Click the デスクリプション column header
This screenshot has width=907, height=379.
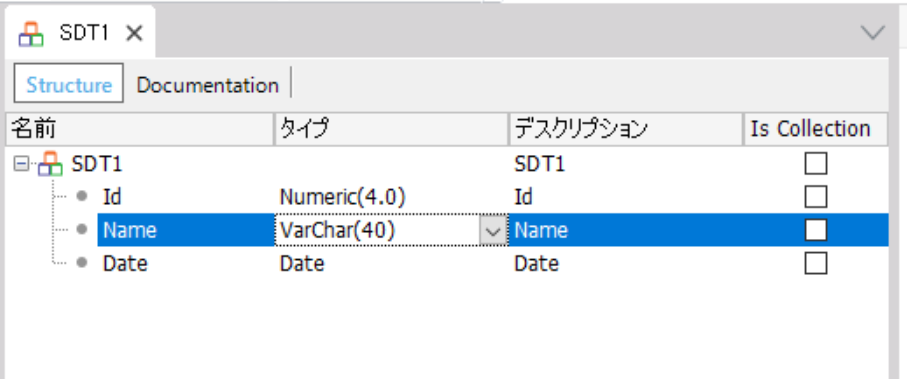[x=626, y=129]
